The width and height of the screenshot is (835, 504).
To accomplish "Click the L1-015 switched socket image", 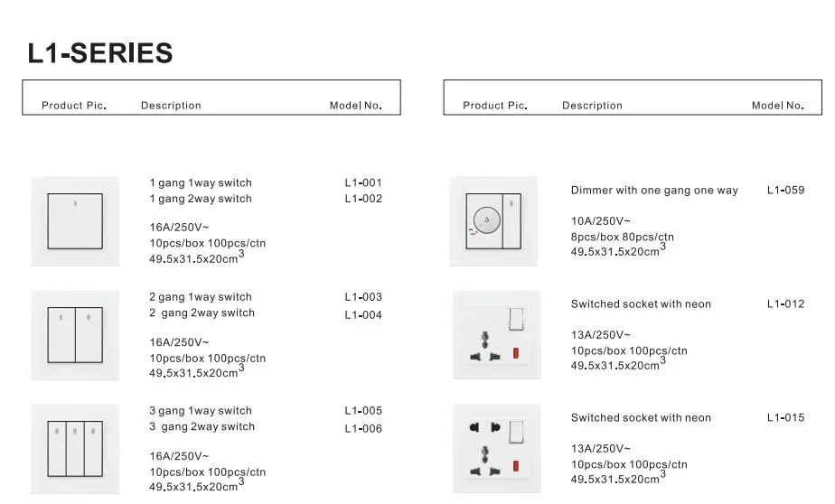I will point(497,449).
